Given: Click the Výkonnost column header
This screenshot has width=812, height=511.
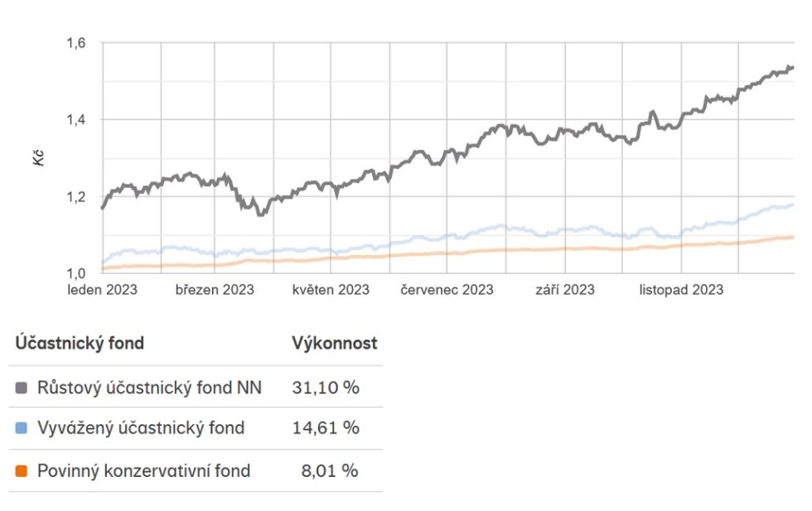Looking at the screenshot, I should tap(334, 343).
